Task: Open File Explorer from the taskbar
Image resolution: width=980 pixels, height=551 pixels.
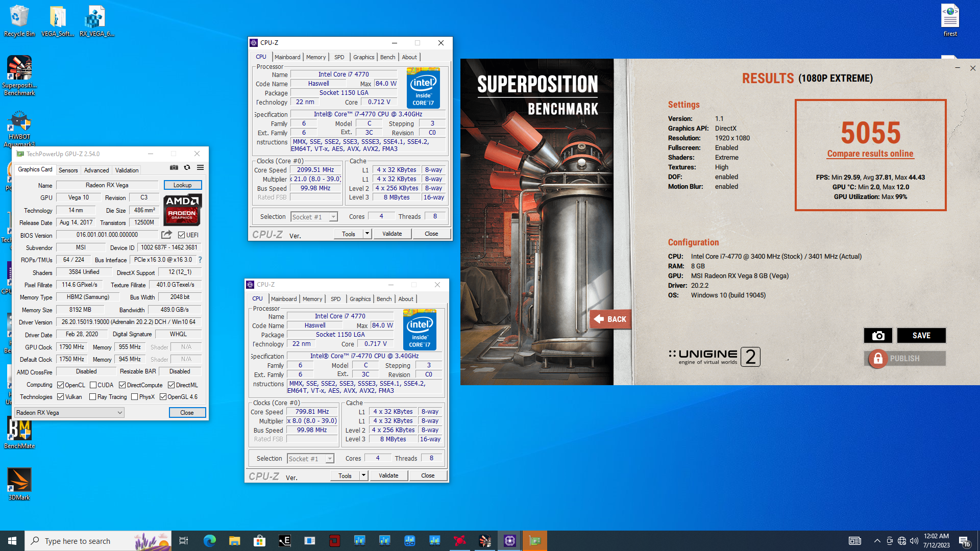Action: (x=235, y=541)
